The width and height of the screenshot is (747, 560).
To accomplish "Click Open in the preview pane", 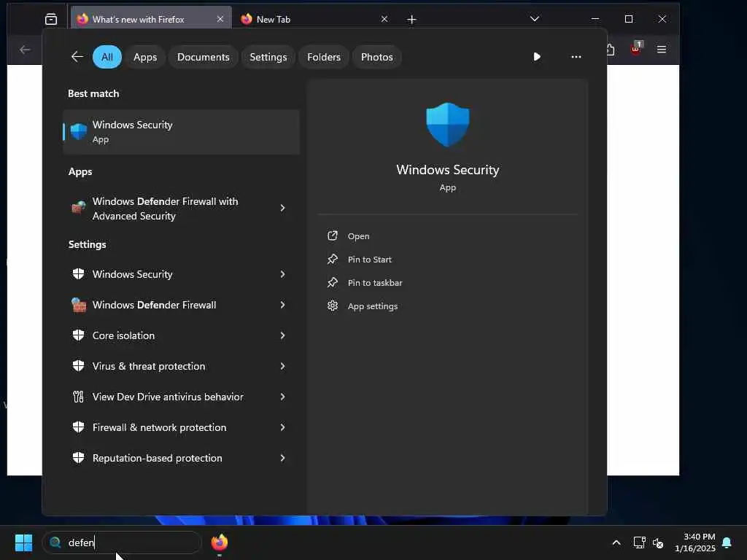I will point(358,236).
